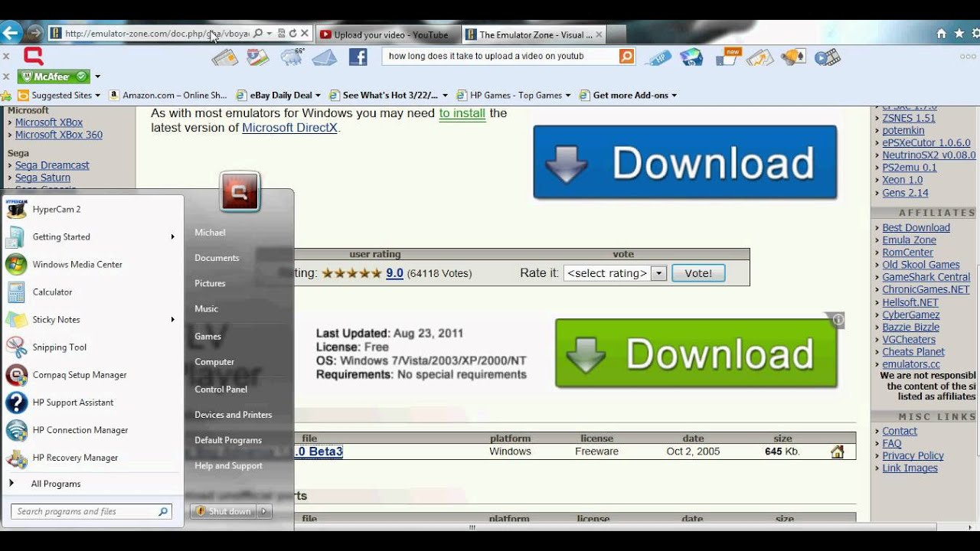The width and height of the screenshot is (980, 551).
Task: Open the Microsoft XBox 360 sidebar link
Action: click(x=59, y=135)
